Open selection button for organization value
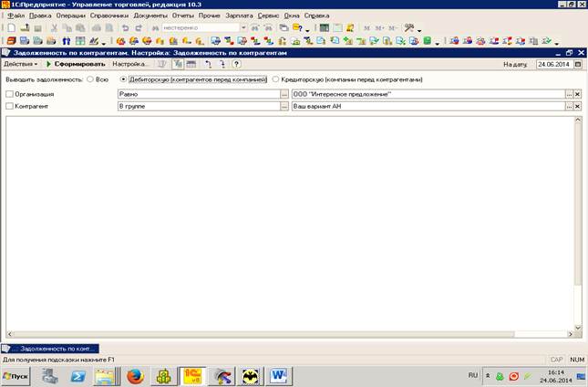This screenshot has width=588, height=387. point(569,94)
